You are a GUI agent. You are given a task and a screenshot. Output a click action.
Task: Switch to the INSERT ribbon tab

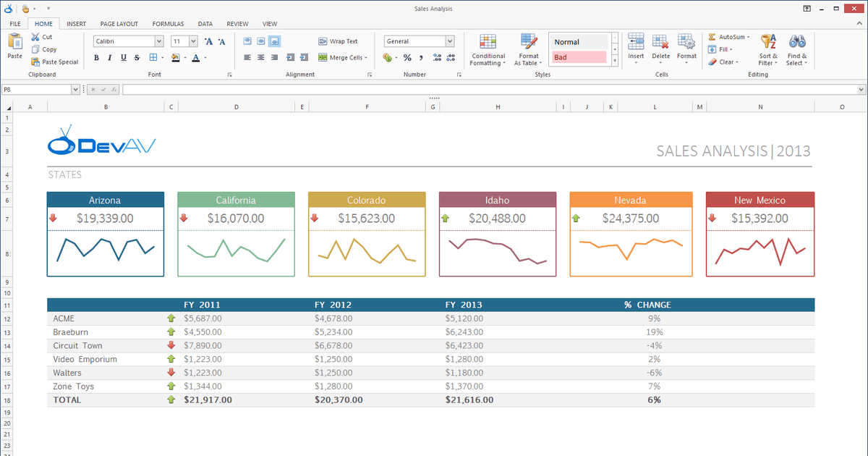click(76, 24)
